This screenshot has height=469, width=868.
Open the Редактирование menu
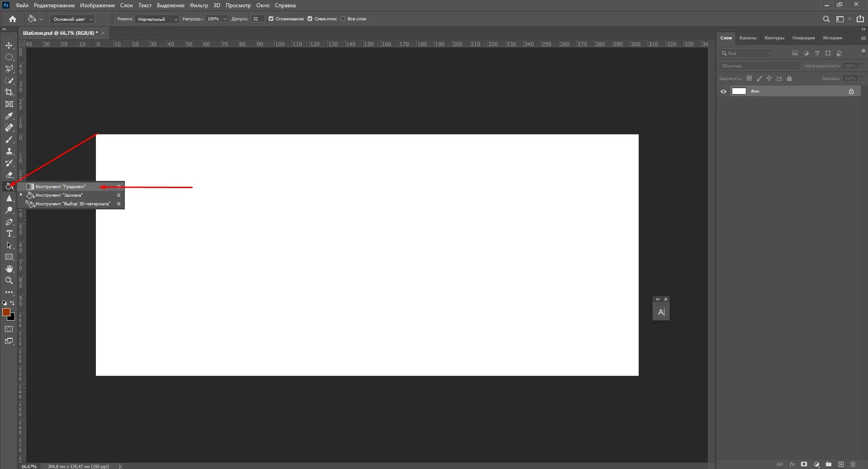click(x=54, y=5)
